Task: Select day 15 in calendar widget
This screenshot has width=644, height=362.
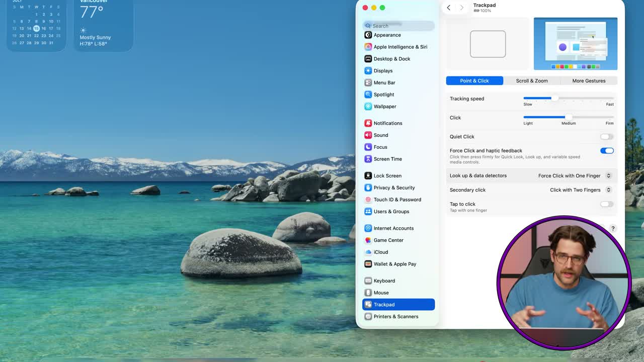Action: pos(36,29)
